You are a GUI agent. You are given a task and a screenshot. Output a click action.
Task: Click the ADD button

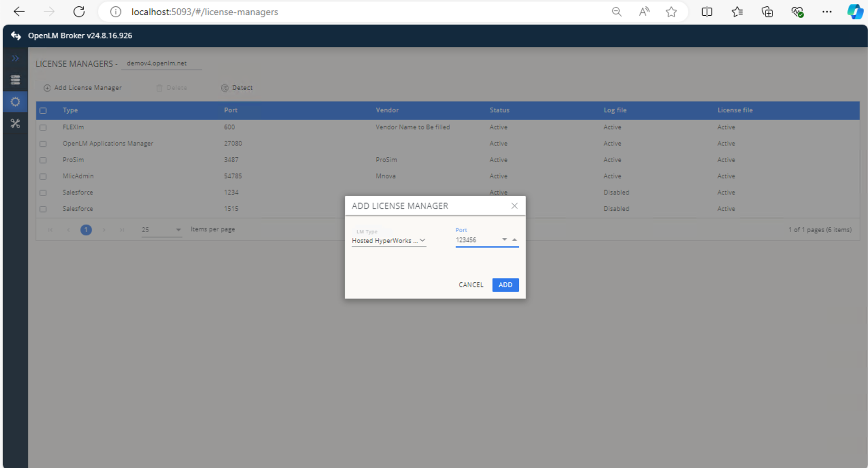pos(505,284)
